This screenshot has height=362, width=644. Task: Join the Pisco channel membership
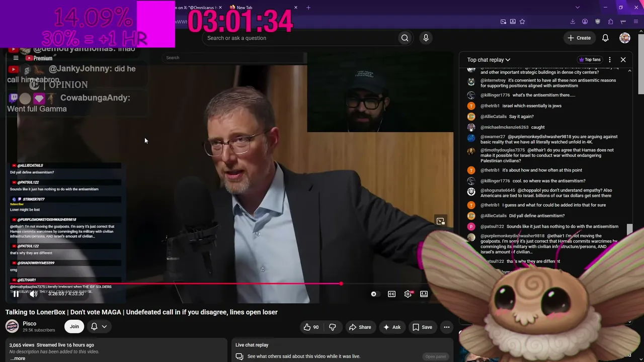(74, 327)
